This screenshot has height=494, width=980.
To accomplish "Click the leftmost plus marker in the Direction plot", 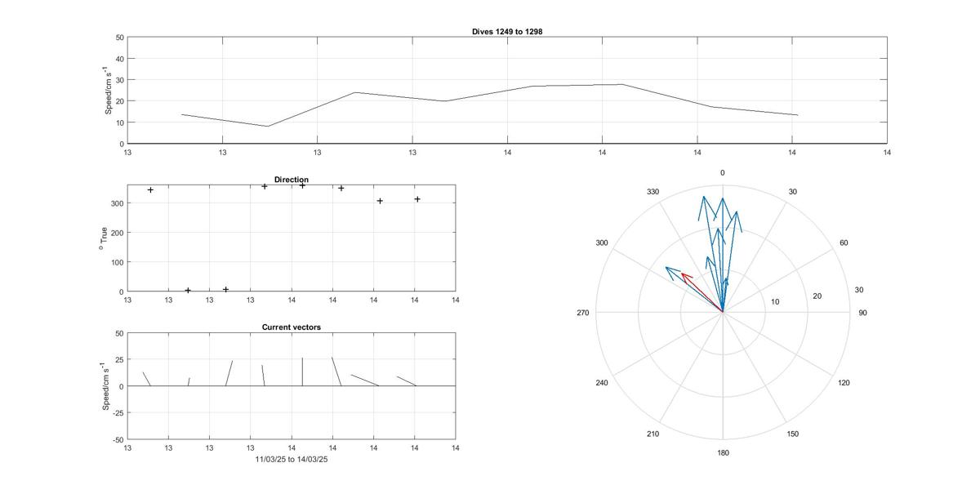I will point(150,190).
